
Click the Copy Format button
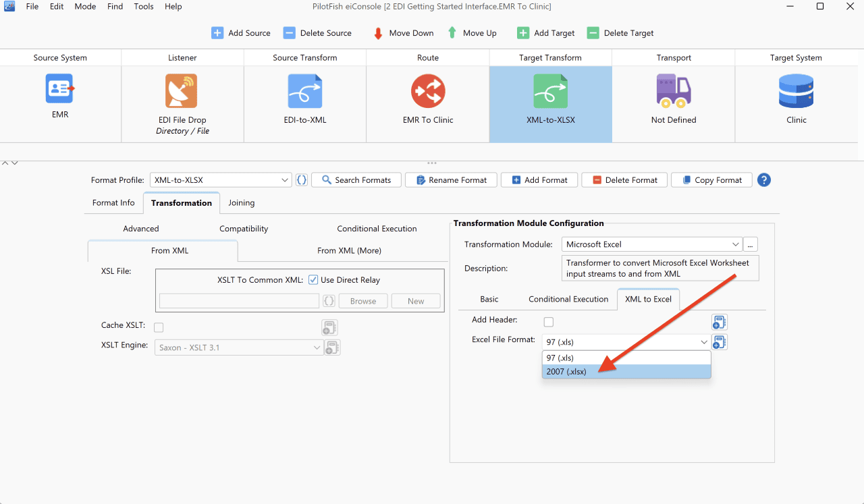[711, 180]
